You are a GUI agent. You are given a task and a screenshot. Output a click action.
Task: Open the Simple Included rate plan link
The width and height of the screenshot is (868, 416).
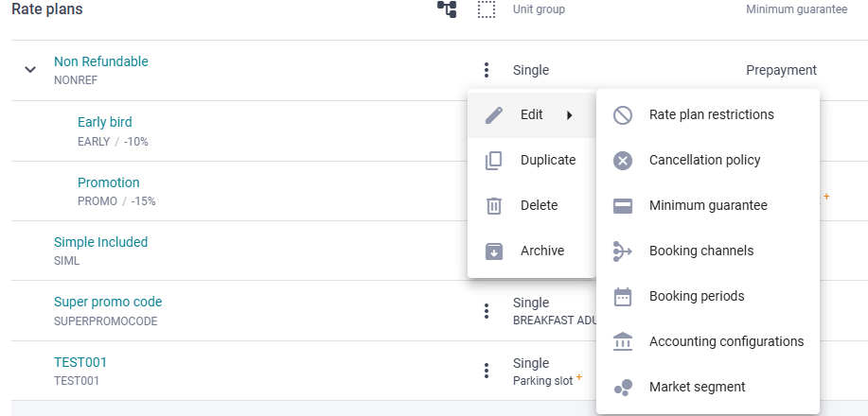(100, 242)
